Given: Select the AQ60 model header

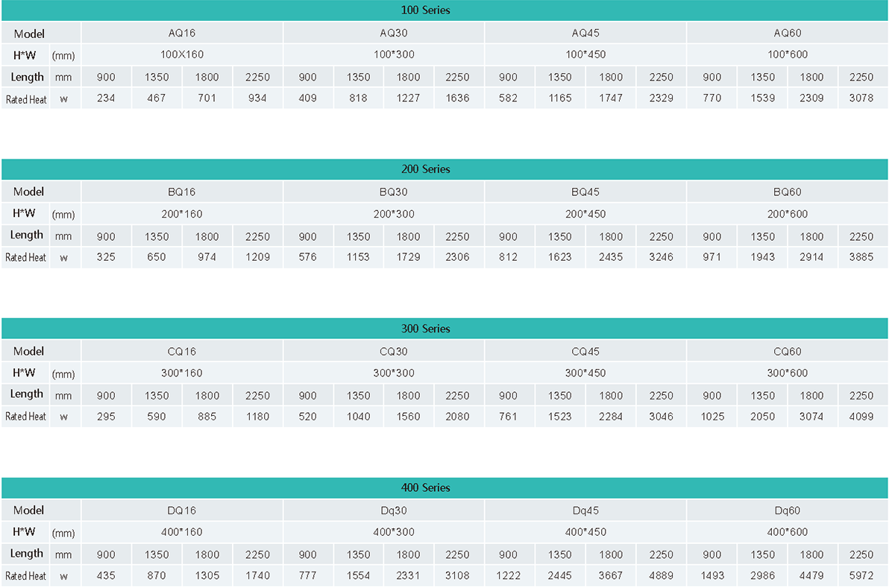Looking at the screenshot, I should coord(787,33).
